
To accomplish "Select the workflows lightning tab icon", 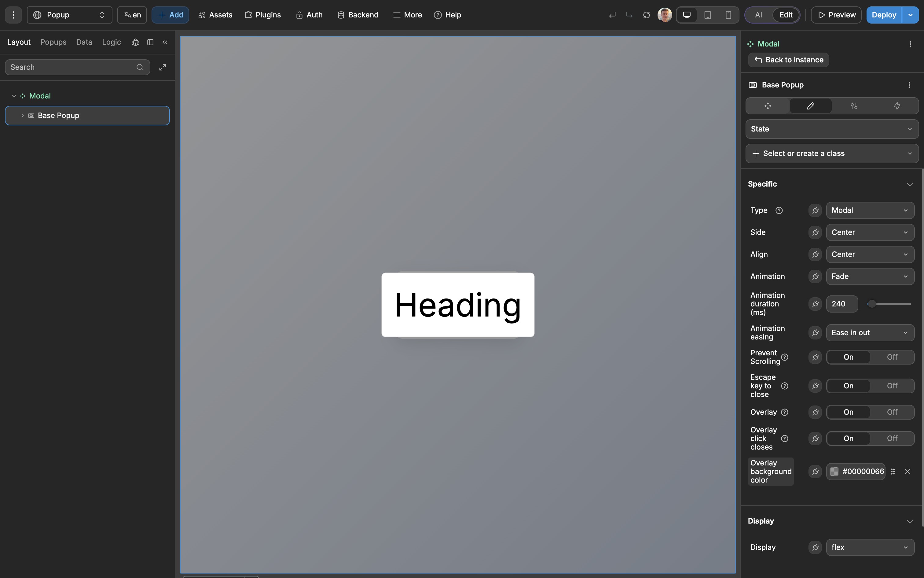I will (x=897, y=106).
